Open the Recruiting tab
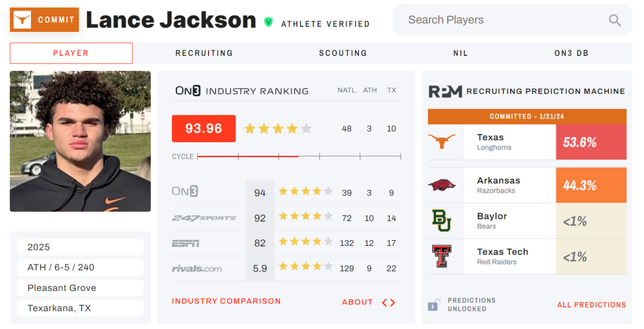644x329 pixels. tap(204, 53)
